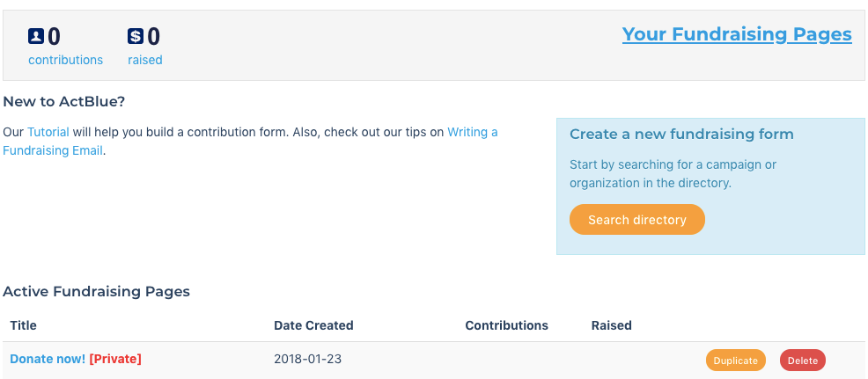Click the contributions person icon
The height and width of the screenshot is (379, 868).
click(x=36, y=36)
